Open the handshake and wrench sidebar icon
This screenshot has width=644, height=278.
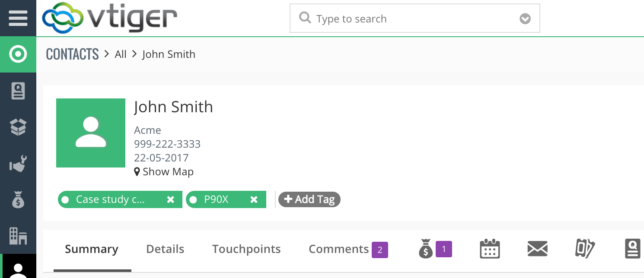tap(18, 164)
